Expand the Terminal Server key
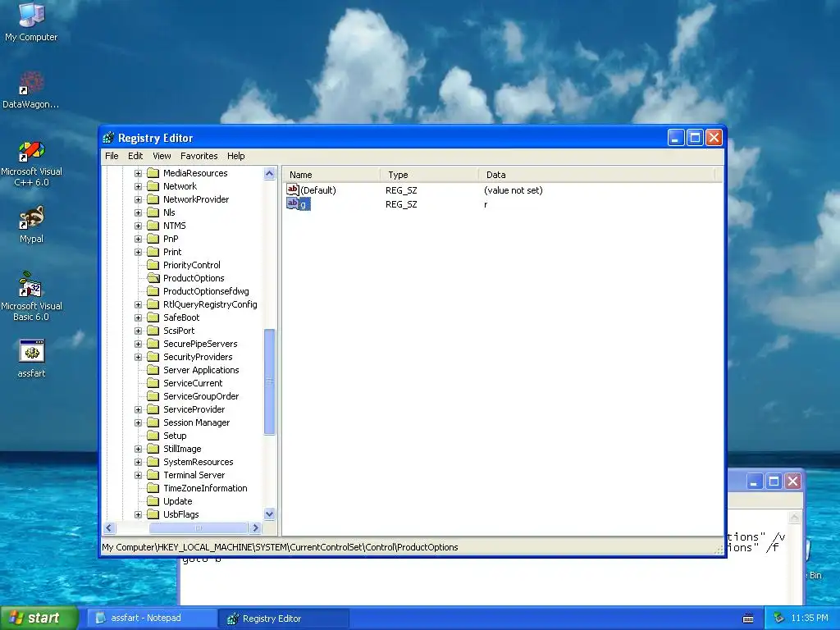 [x=138, y=475]
